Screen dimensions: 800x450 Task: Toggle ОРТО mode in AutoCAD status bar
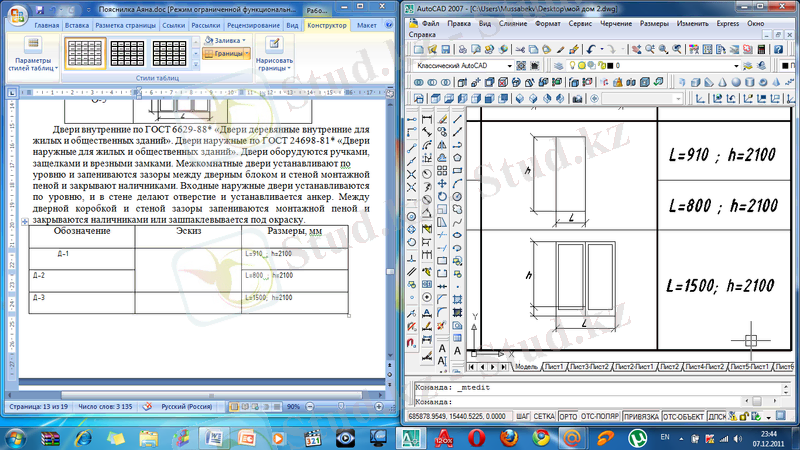568,414
